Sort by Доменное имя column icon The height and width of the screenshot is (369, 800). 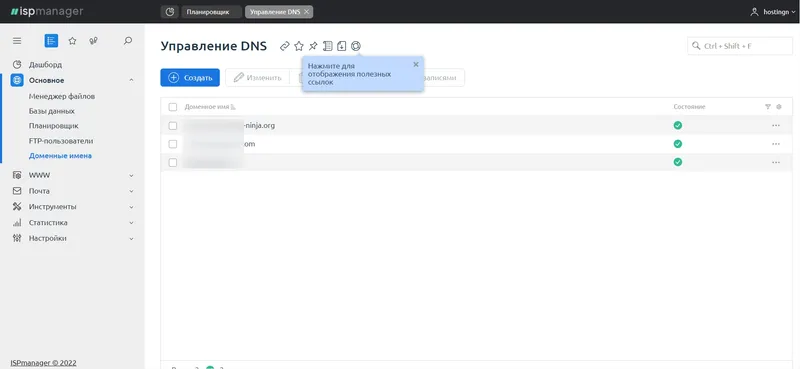pos(233,107)
